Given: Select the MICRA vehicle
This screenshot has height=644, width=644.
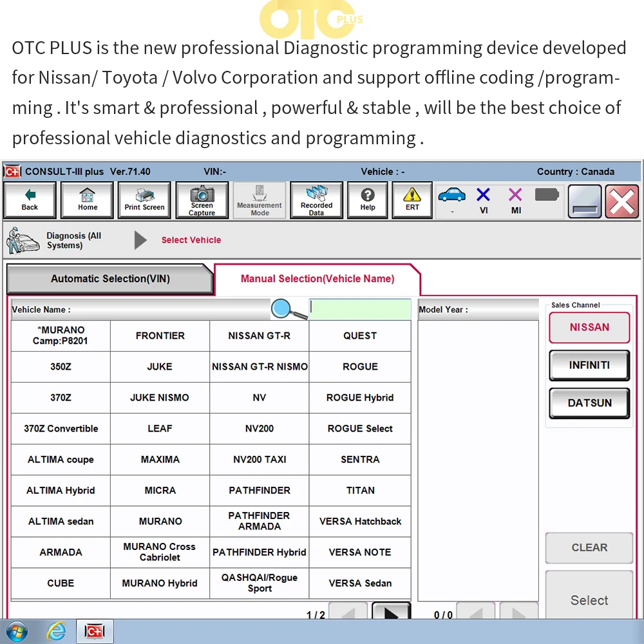Looking at the screenshot, I should (x=160, y=490).
